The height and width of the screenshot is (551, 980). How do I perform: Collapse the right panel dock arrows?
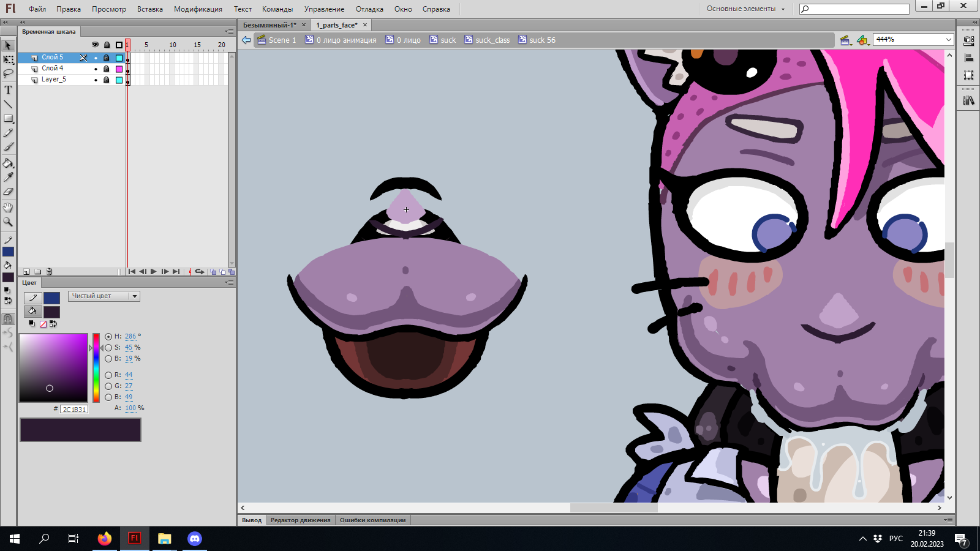click(974, 22)
